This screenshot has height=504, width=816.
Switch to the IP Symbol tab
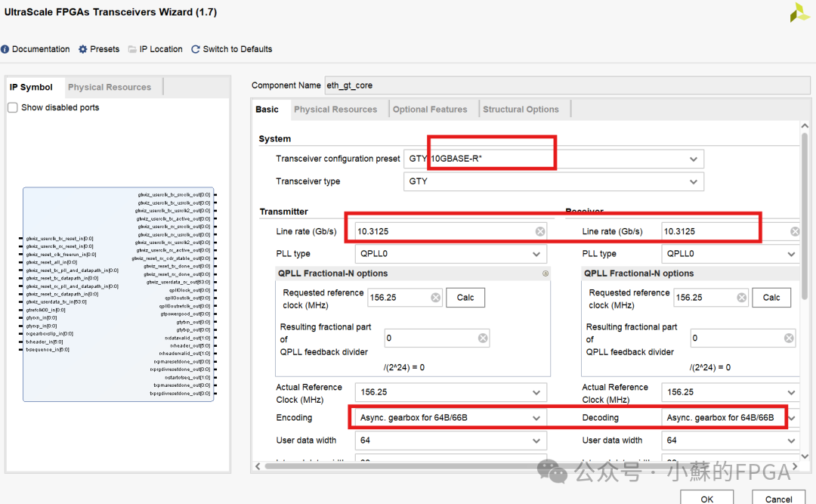[31, 87]
